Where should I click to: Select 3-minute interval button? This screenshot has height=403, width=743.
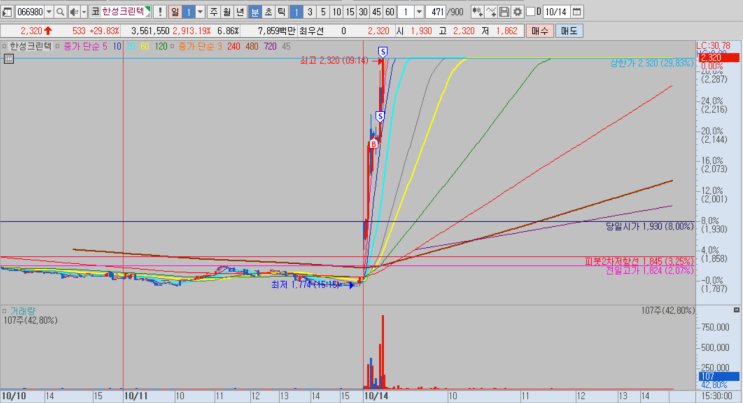(310, 11)
